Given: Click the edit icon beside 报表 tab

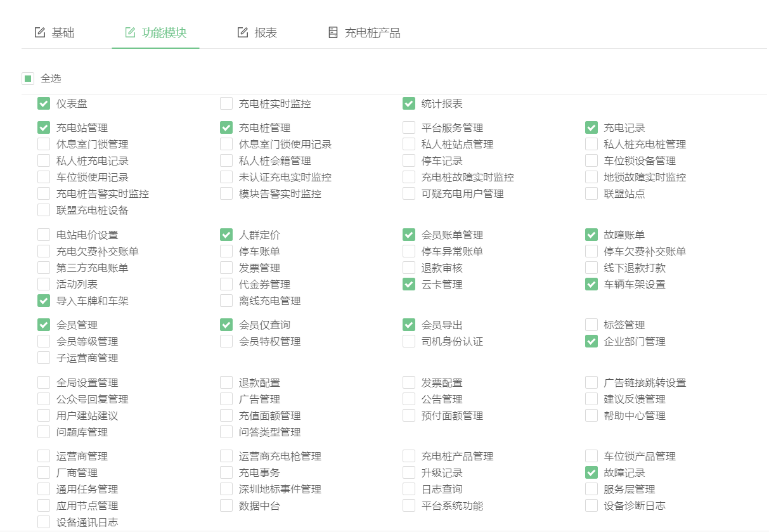Looking at the screenshot, I should [x=242, y=32].
